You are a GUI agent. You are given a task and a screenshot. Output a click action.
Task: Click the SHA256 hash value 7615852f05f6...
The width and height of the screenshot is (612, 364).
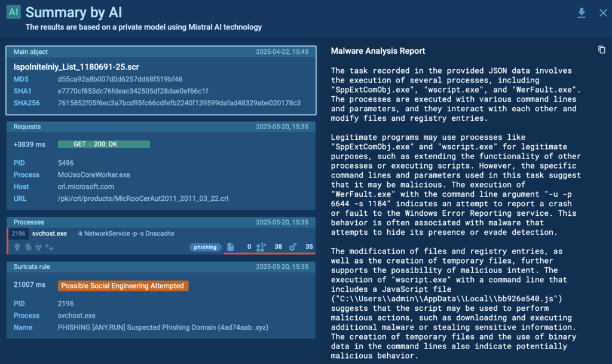pos(179,103)
